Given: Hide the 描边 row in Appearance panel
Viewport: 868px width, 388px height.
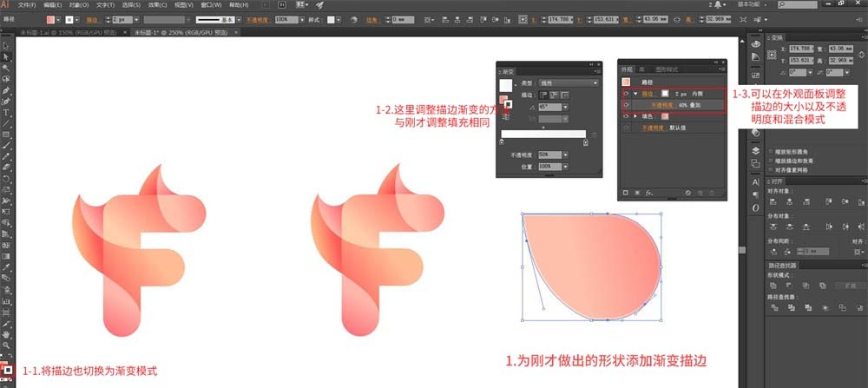Looking at the screenshot, I should [x=626, y=94].
